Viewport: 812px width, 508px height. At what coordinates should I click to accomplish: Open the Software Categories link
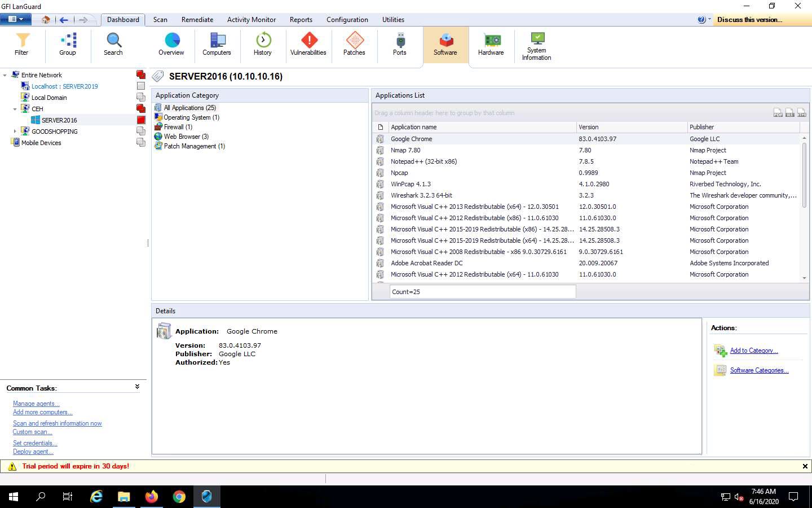(x=759, y=370)
